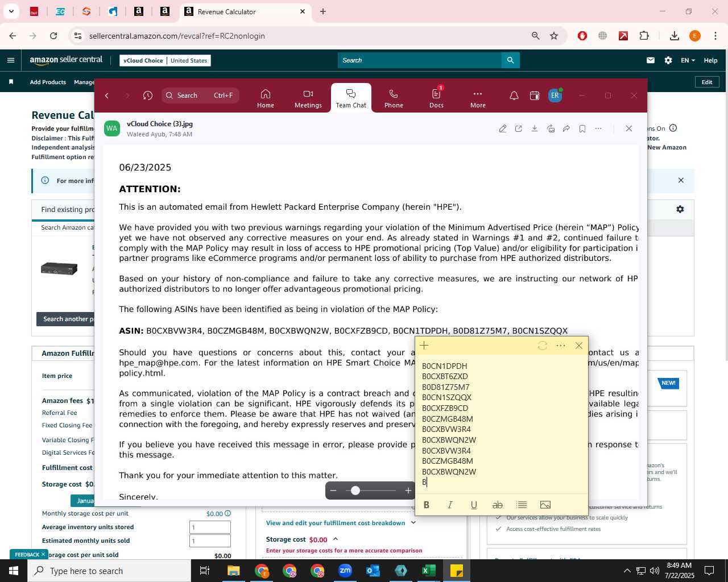Screen dimensions: 728x582
Task: Toggle strikethrough in sticky note
Action: click(x=498, y=505)
